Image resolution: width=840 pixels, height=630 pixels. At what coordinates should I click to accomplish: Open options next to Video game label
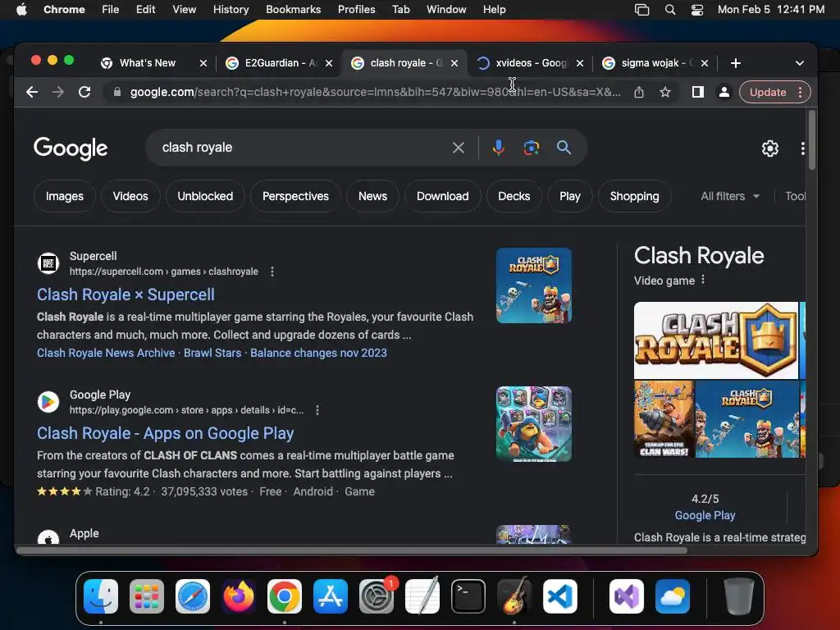coord(703,281)
